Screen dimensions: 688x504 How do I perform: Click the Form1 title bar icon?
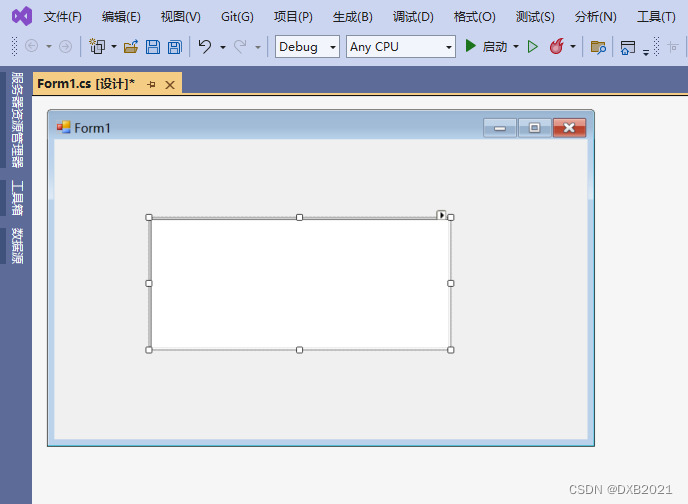pos(64,127)
